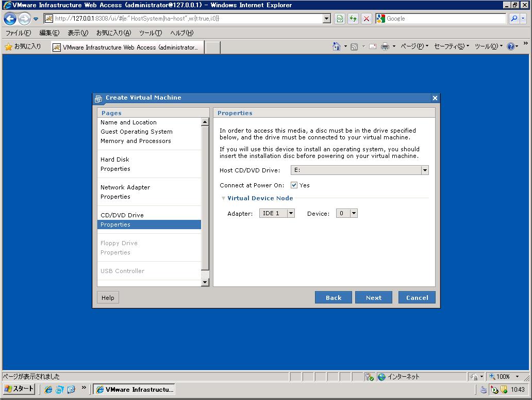The image size is (532, 400).
Task: Open the お気に入り(A) menu
Action: click(113, 33)
